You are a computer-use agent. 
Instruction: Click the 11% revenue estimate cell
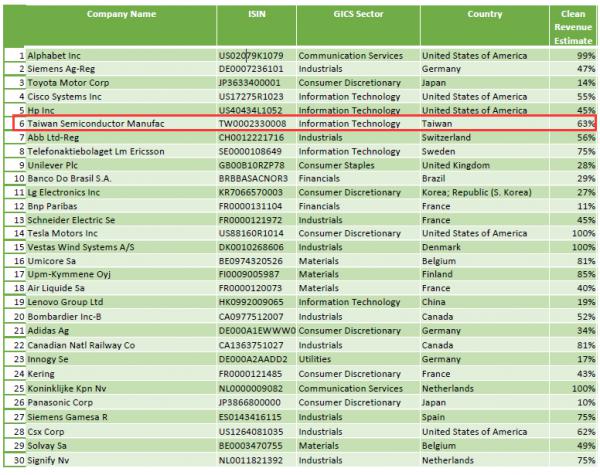pos(573,206)
